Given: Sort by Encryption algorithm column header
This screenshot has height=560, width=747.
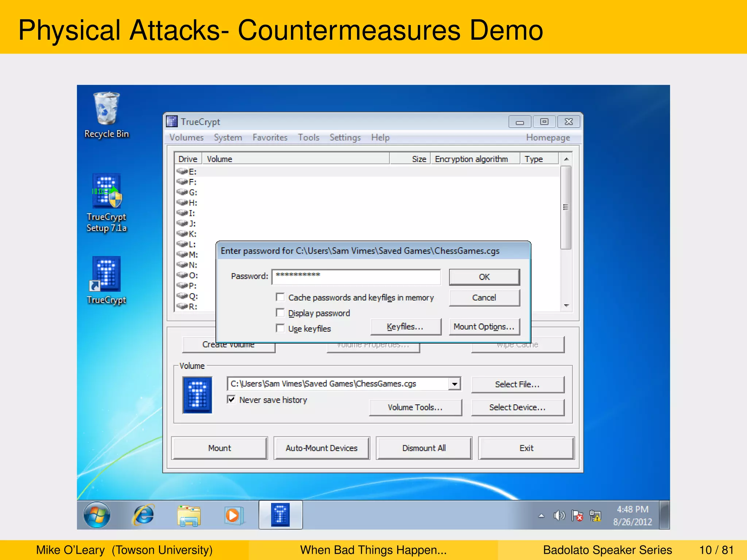Looking at the screenshot, I should coord(475,159).
